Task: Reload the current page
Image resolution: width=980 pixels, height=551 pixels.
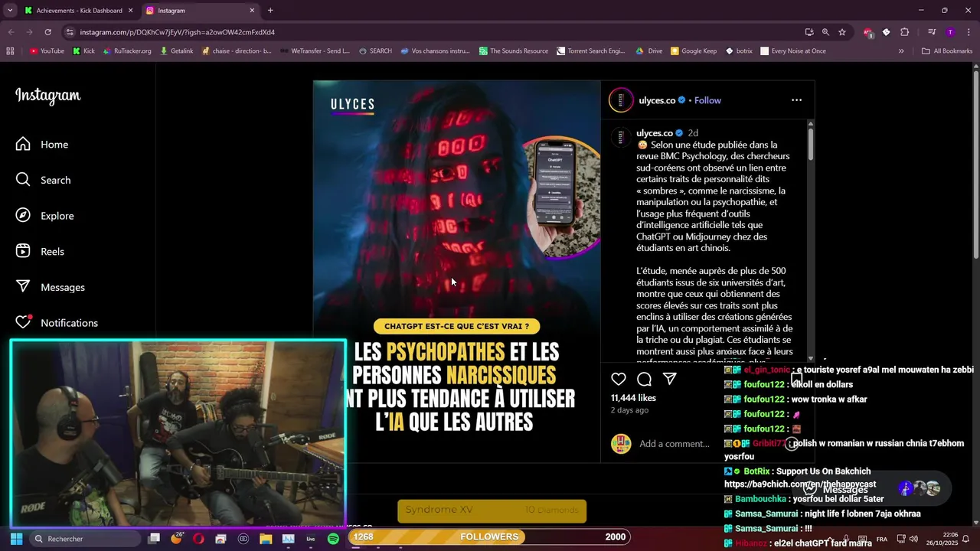Action: (47, 32)
